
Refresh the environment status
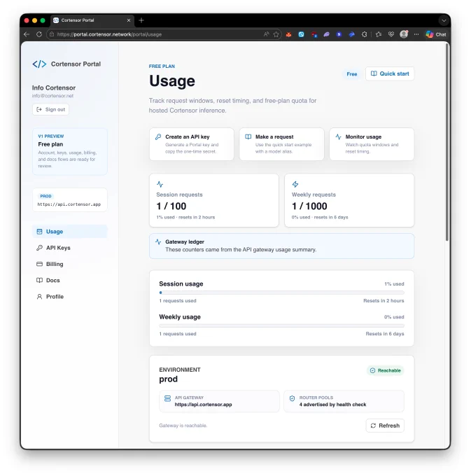pos(385,426)
